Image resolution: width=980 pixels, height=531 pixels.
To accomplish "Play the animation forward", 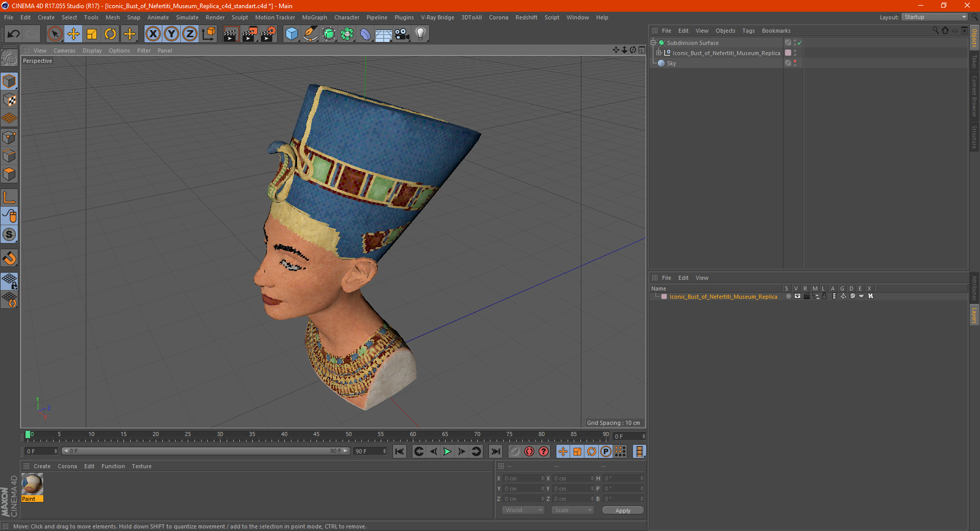I will (447, 451).
